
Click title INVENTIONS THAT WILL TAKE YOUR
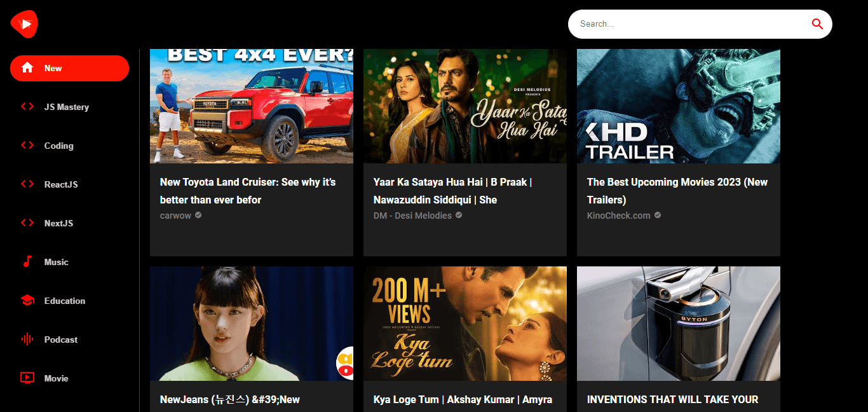(672, 399)
